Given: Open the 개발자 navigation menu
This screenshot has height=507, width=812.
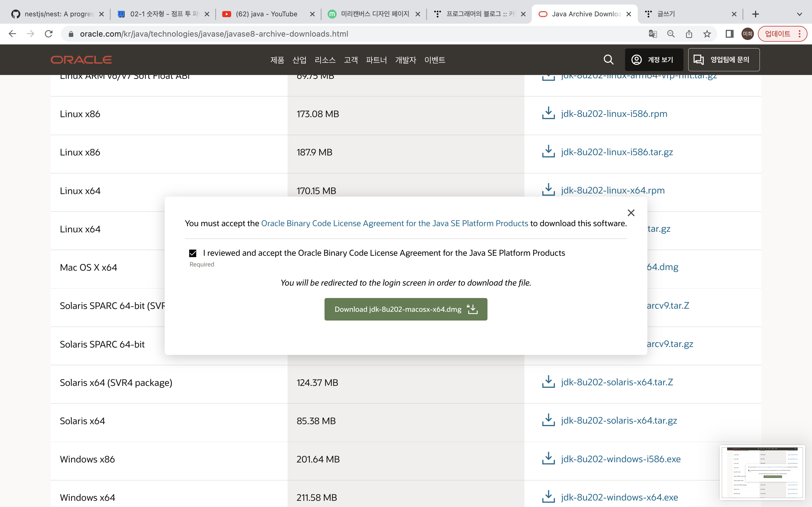Looking at the screenshot, I should 405,60.
